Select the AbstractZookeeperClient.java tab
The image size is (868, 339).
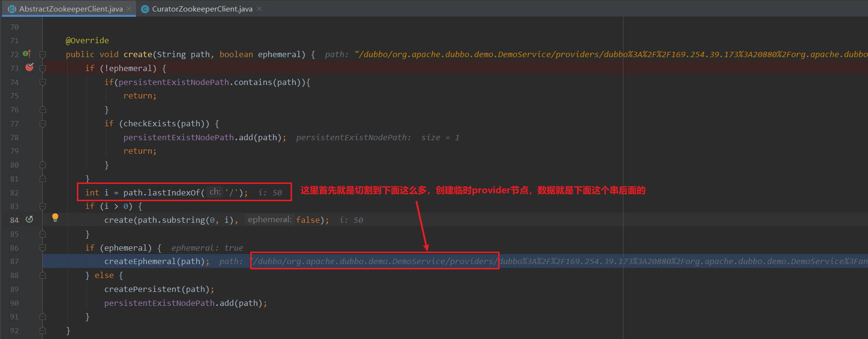click(x=71, y=9)
